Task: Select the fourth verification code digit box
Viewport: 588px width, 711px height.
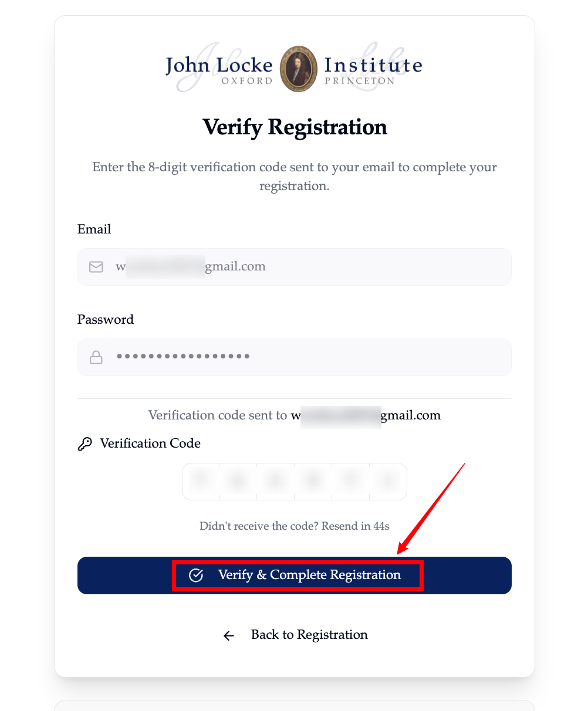Action: 313,482
